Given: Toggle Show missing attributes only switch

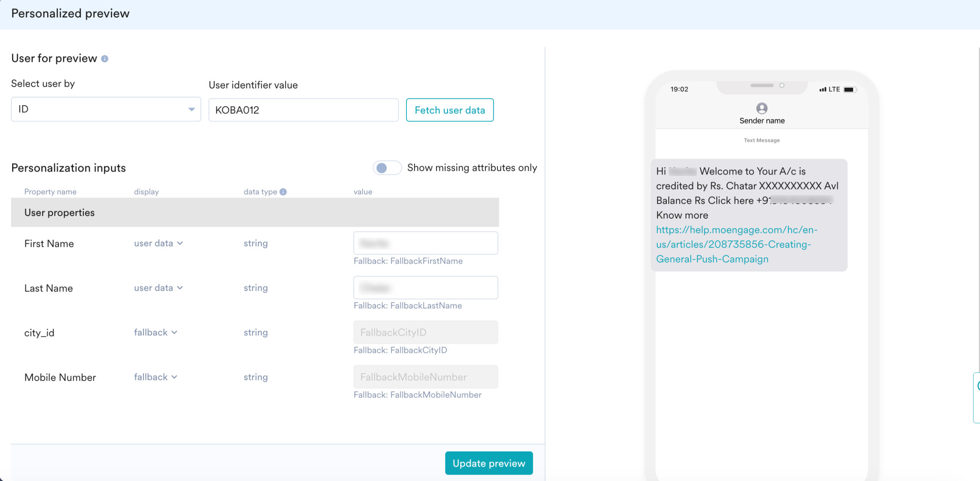Looking at the screenshot, I should click(386, 168).
